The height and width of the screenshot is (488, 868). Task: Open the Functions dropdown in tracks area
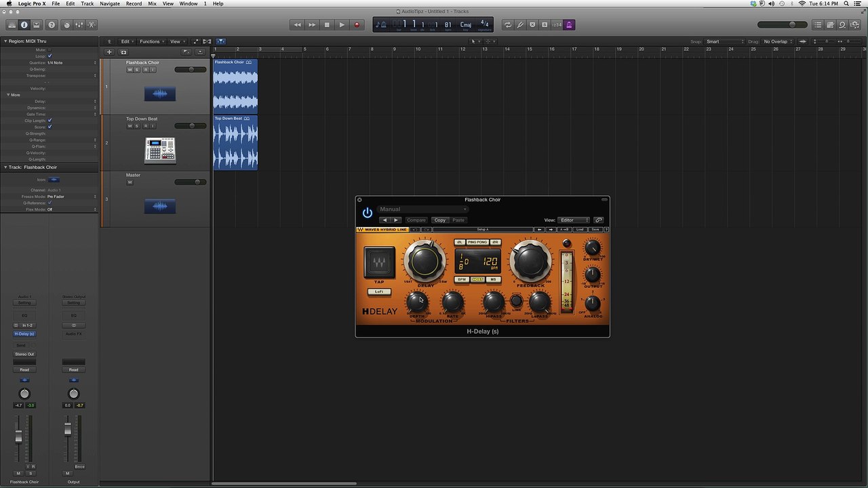pos(152,41)
